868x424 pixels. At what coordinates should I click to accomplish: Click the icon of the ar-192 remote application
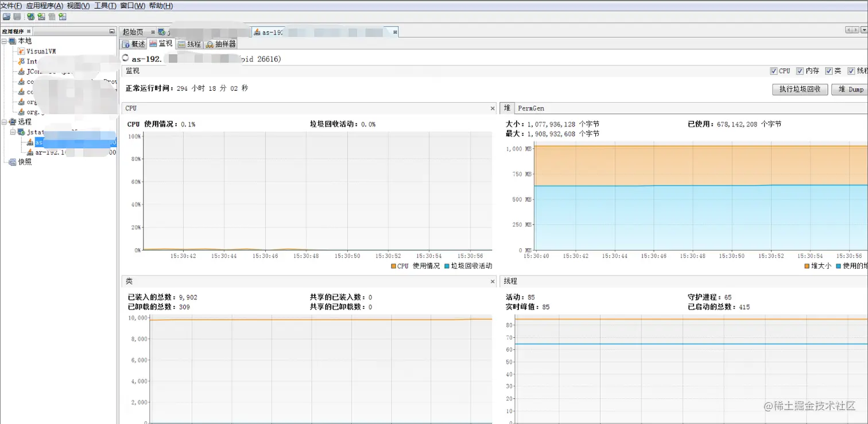30,152
